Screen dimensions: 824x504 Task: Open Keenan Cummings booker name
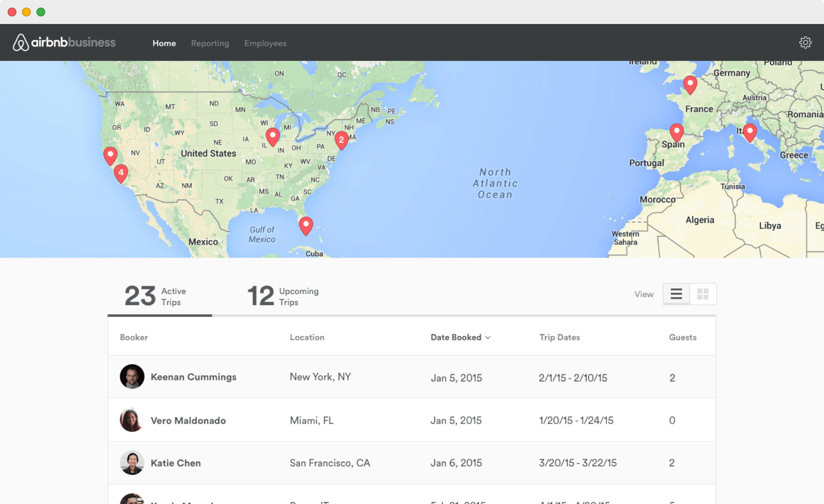tap(193, 377)
